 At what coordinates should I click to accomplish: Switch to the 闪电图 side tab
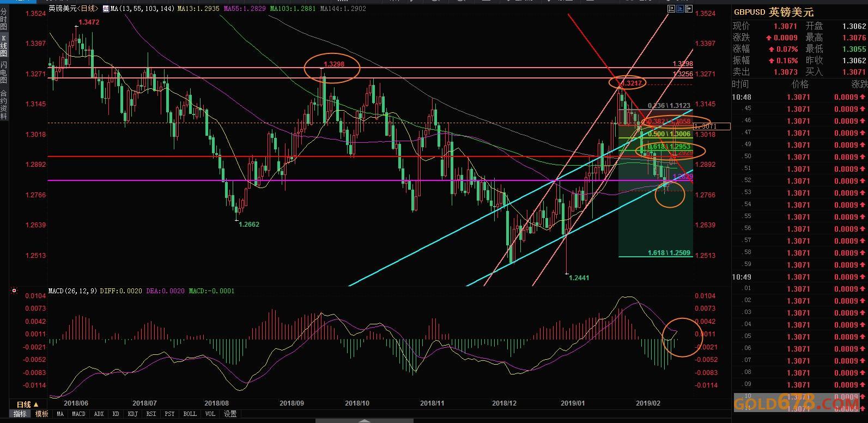pos(4,72)
